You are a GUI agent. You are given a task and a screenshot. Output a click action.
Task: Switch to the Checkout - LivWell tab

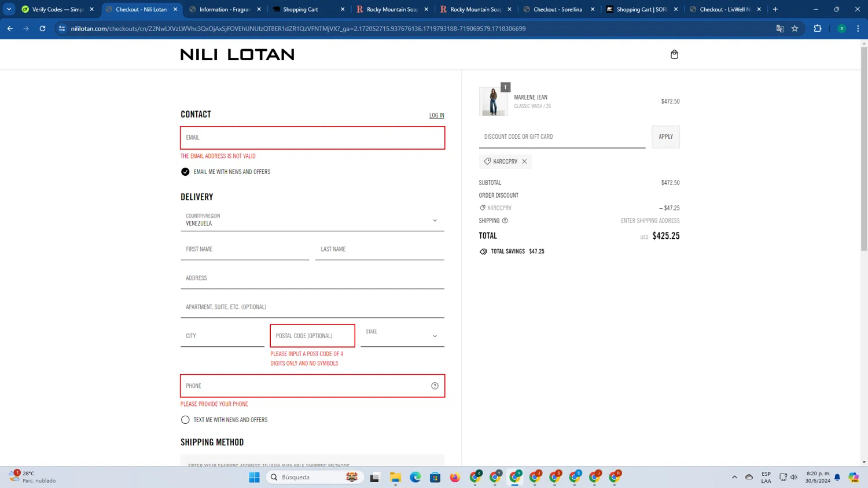[x=725, y=9]
